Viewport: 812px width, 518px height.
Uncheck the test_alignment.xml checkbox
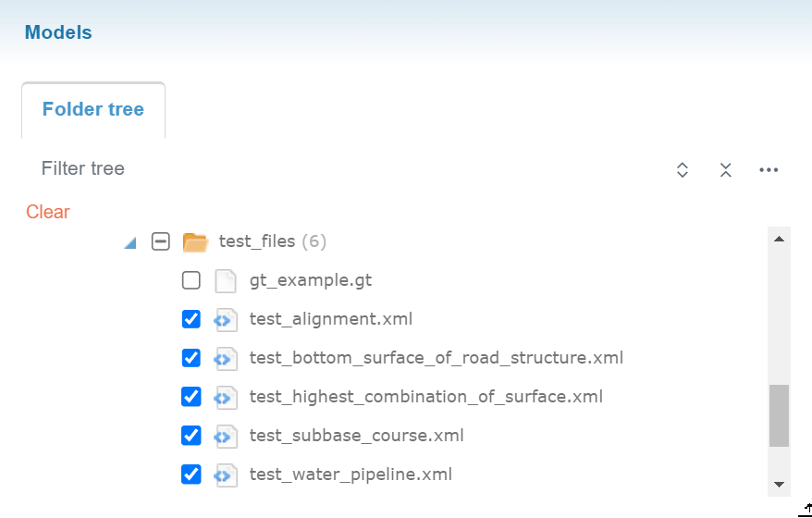click(191, 319)
